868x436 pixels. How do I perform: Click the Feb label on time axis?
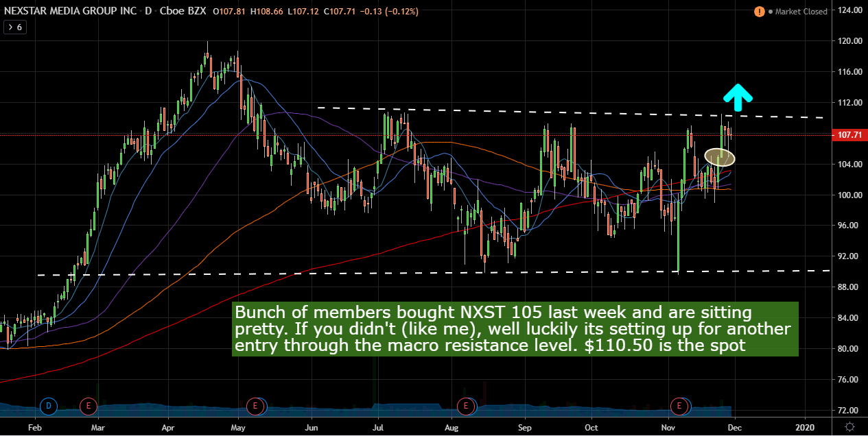(36, 426)
